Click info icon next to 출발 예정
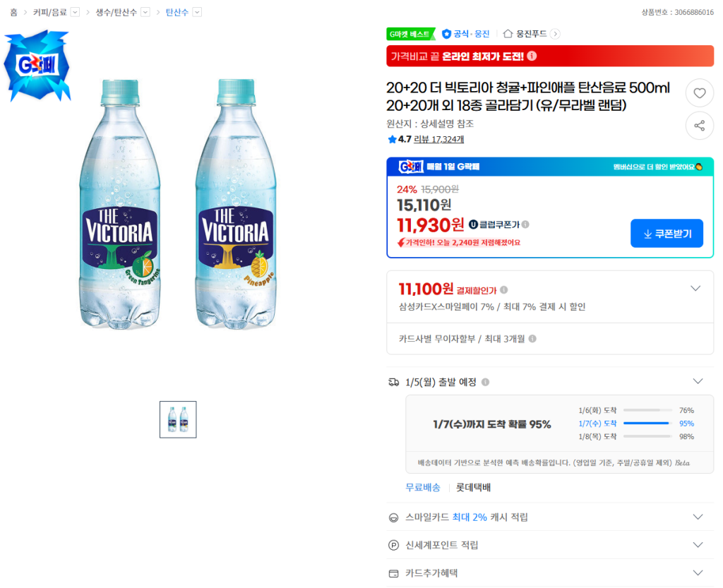The image size is (723, 588). coord(485,382)
